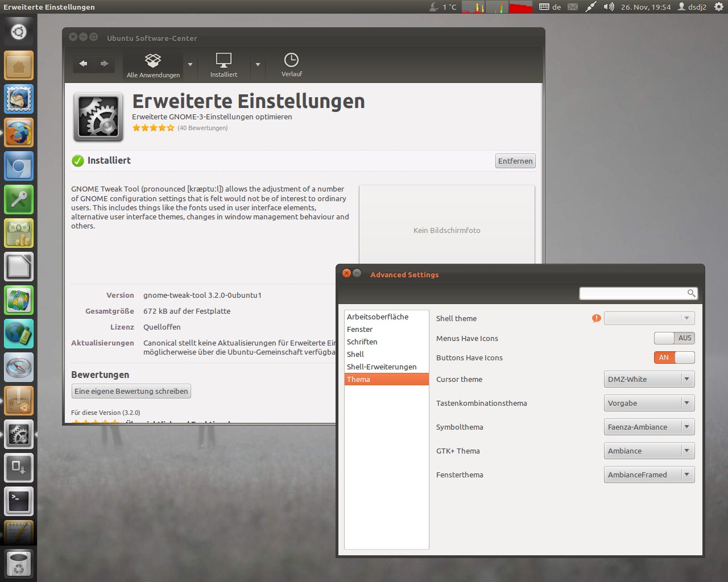Click the five-star rating under the title

click(154, 128)
